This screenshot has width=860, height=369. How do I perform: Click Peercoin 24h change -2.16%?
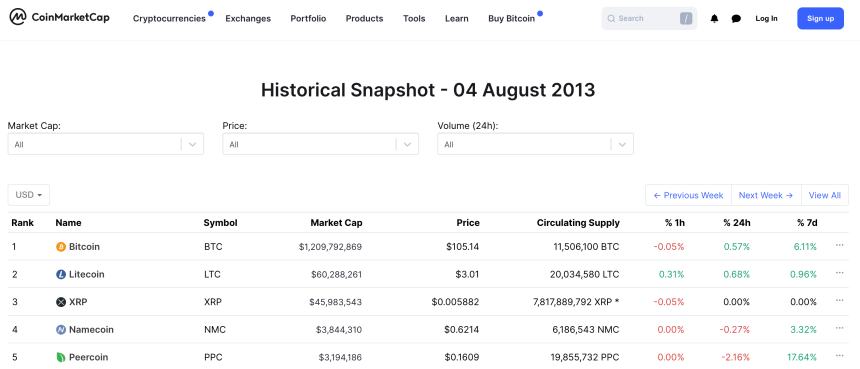tap(735, 357)
